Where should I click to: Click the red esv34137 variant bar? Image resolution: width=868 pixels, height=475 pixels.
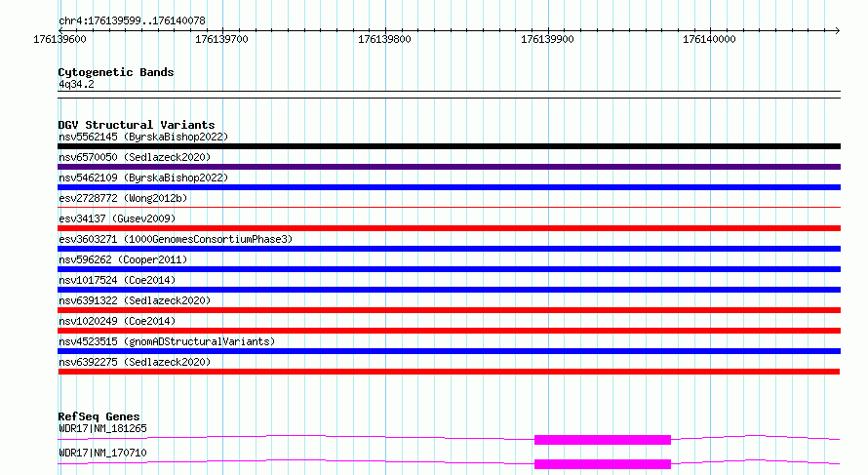(x=449, y=228)
